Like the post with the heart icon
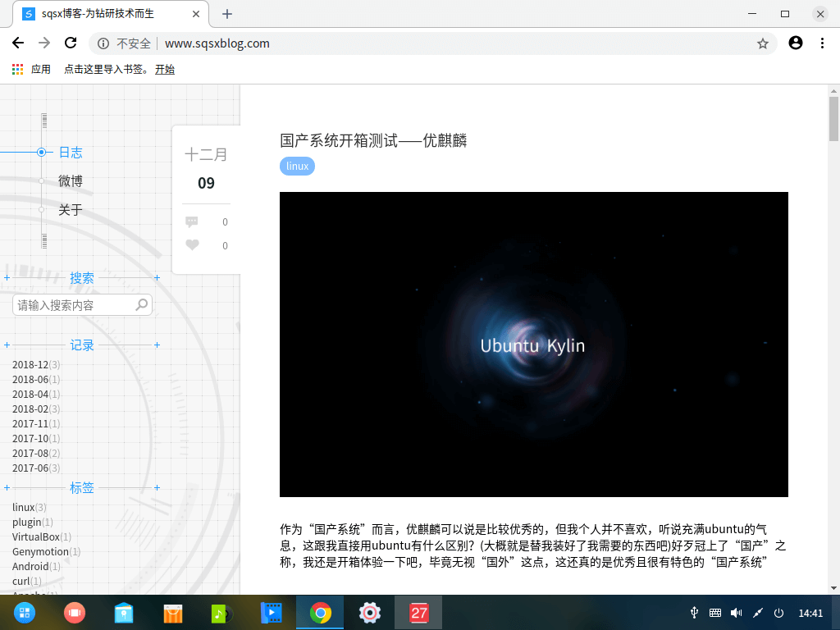This screenshot has height=630, width=840. pyautogui.click(x=192, y=244)
